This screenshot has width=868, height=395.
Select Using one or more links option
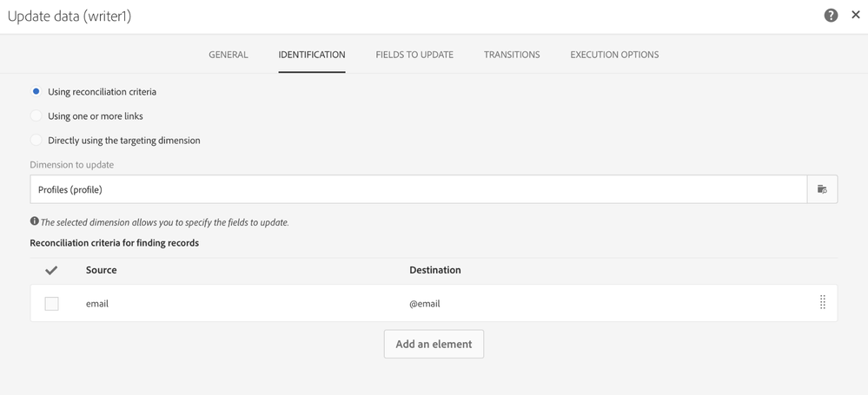[x=36, y=115]
